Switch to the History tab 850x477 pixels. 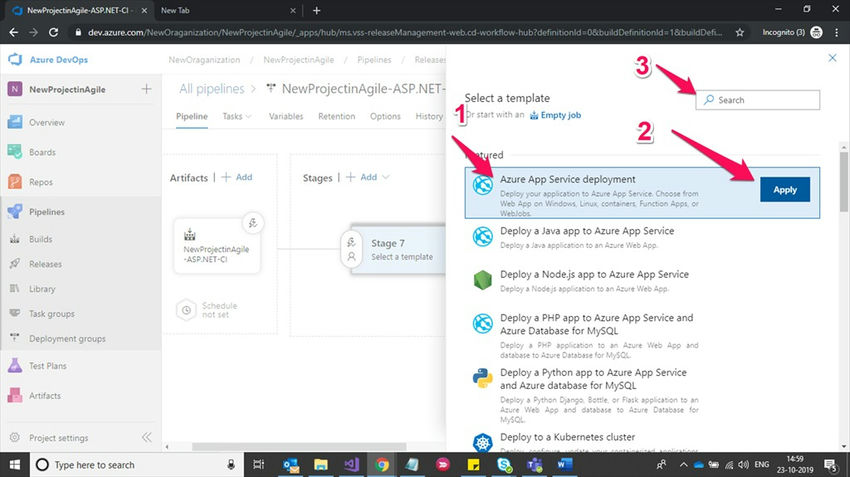pos(429,116)
